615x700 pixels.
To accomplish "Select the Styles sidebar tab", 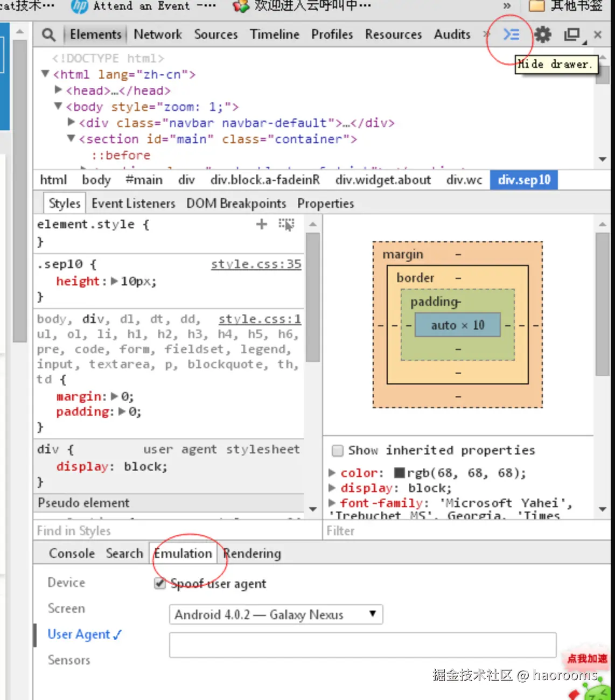I will (x=65, y=204).
